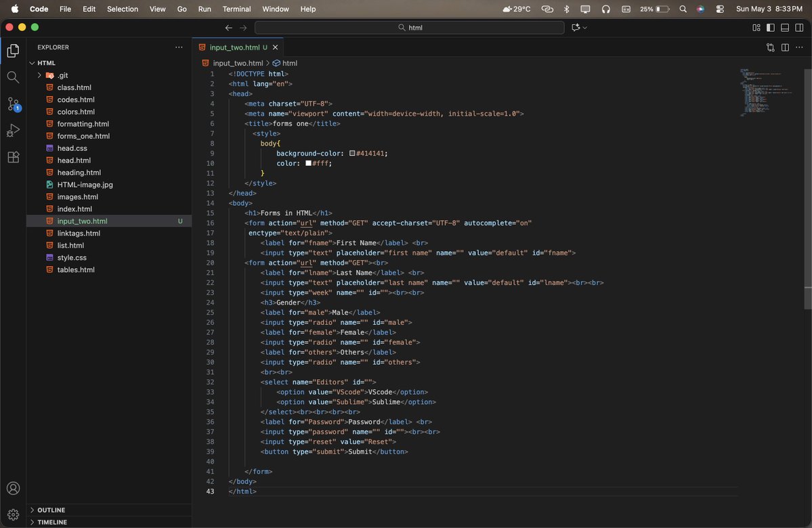Open the Apple menu
Screen dimensions: 812x528
pos(14,9)
